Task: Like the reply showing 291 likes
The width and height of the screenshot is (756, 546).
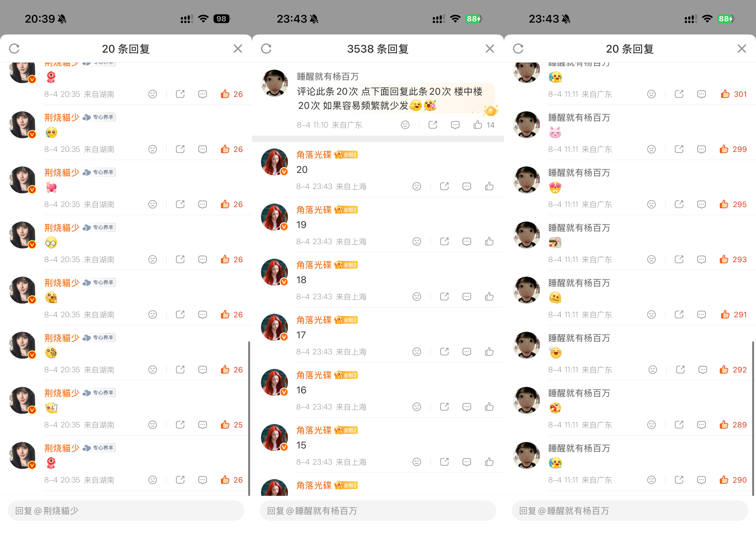Action: tap(725, 314)
